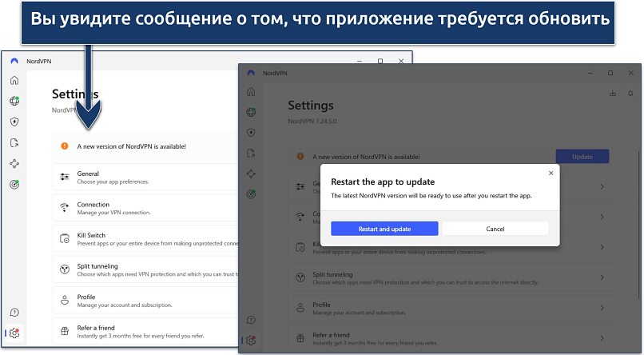Click help icon in front window sidebar

pos(251,320)
